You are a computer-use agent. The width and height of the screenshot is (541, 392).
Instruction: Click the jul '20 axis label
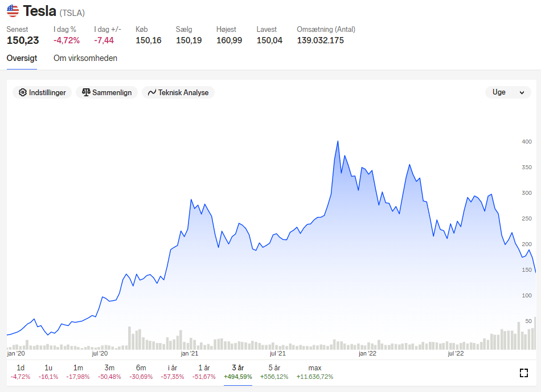point(100,353)
